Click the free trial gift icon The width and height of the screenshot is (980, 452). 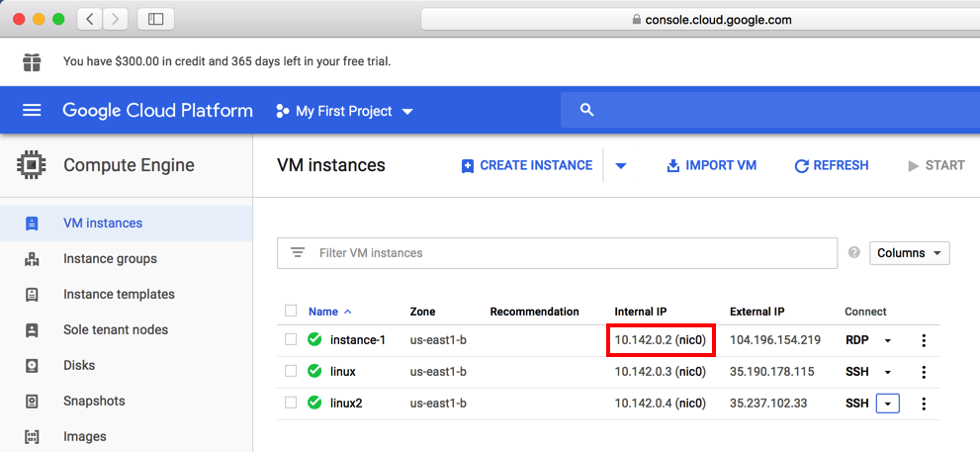click(x=33, y=61)
